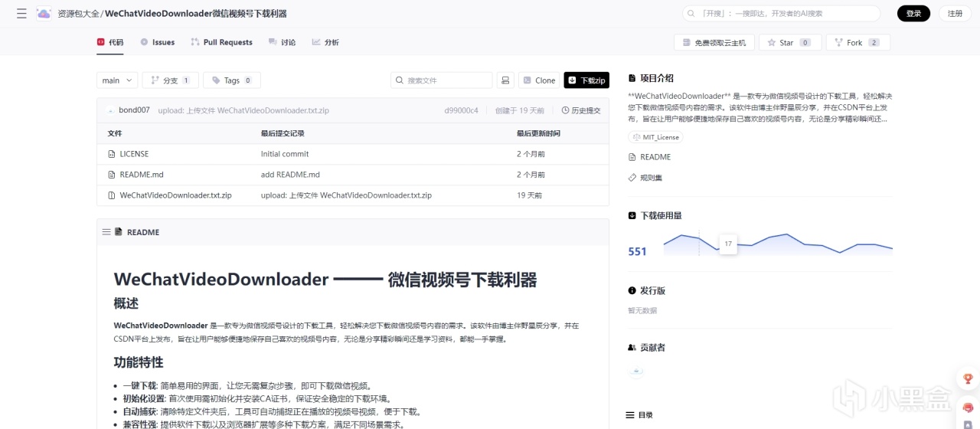Open the LICENSE file
The height and width of the screenshot is (429, 980).
coord(134,154)
